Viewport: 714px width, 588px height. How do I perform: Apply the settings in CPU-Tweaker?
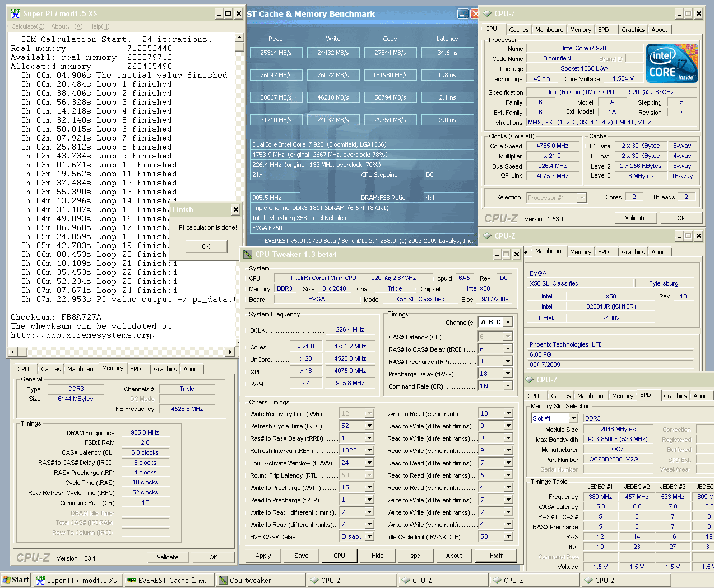point(263,556)
